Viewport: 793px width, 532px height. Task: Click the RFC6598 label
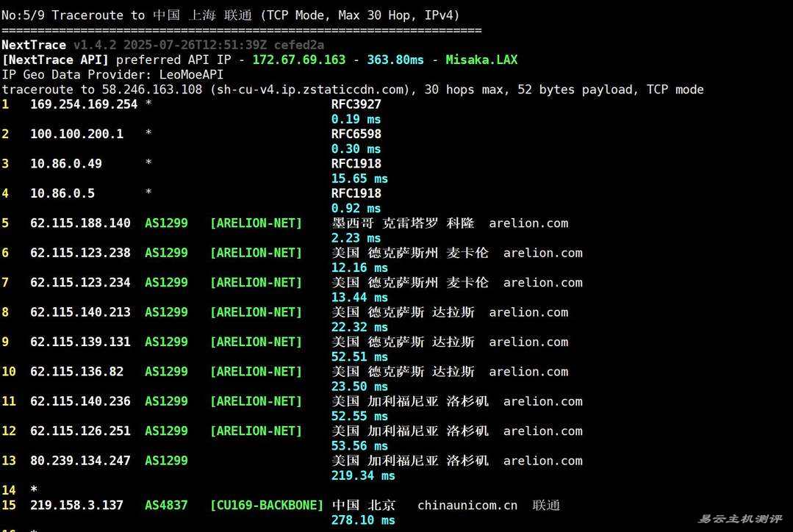click(356, 134)
